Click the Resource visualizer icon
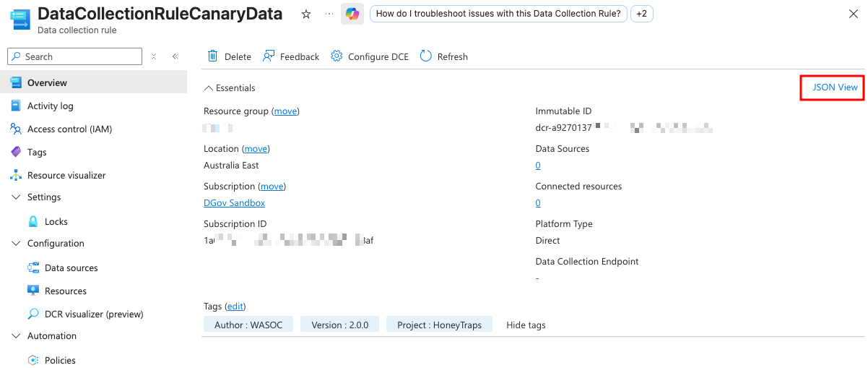The height and width of the screenshot is (368, 868). click(16, 175)
